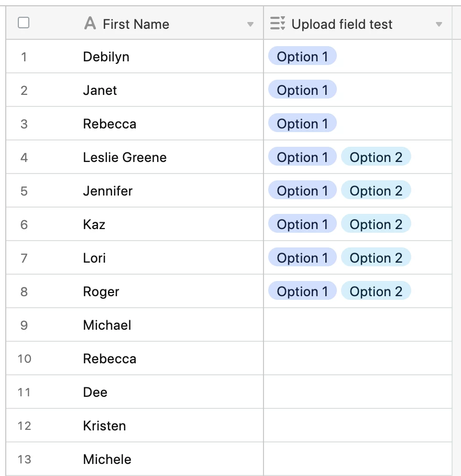
Task: Click the Janet name cell
Action: pos(135,90)
